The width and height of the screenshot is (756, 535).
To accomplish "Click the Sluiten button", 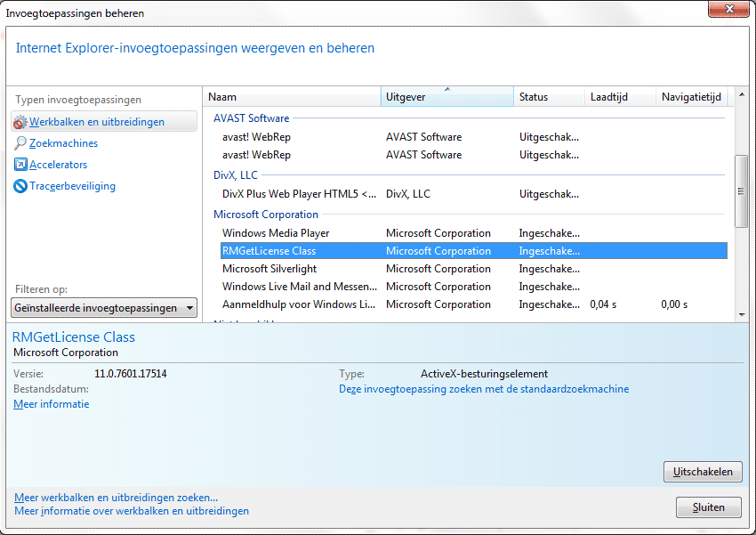I will coord(708,507).
